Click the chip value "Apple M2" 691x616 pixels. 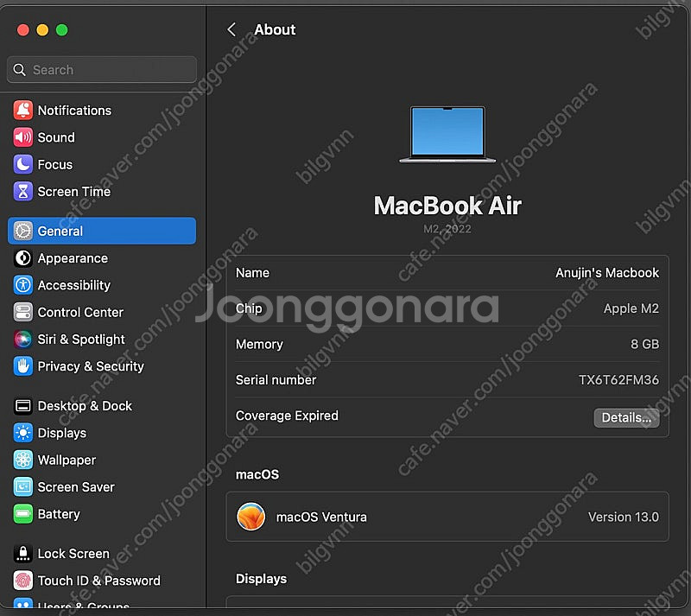tap(631, 308)
